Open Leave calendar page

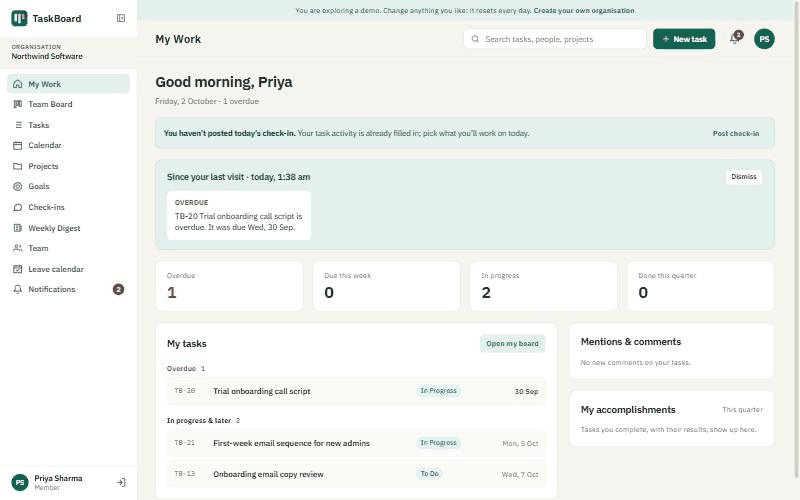point(68,269)
